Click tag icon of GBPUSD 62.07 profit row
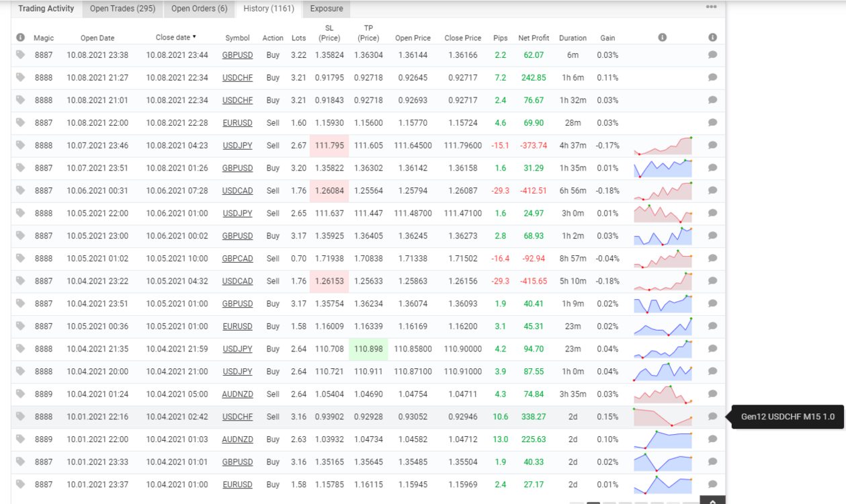846x504 pixels. pos(20,54)
